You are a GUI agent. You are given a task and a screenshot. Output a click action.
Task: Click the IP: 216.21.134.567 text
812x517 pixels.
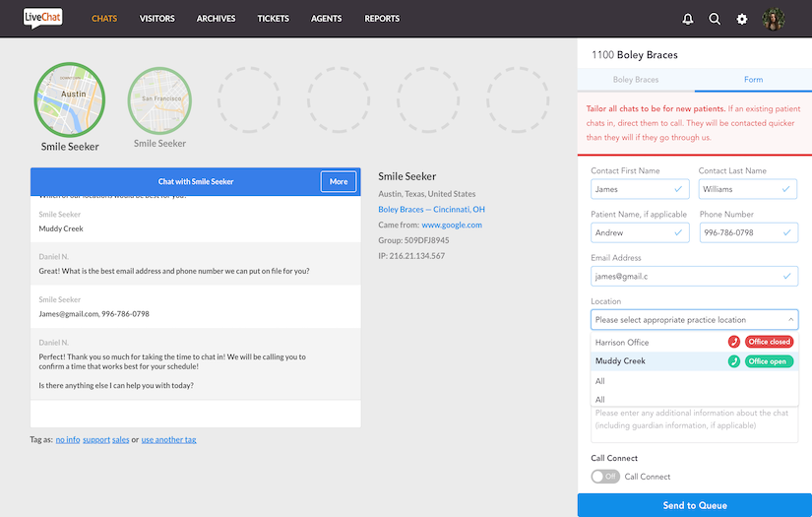click(x=411, y=256)
